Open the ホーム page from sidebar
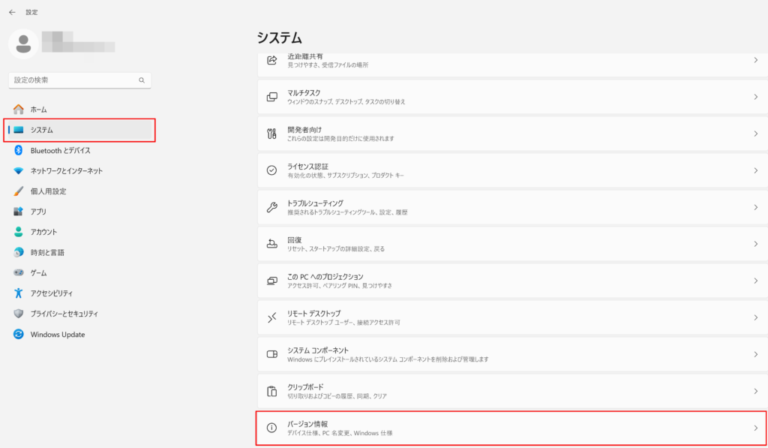This screenshot has width=768, height=448. pyautogui.click(x=38, y=109)
